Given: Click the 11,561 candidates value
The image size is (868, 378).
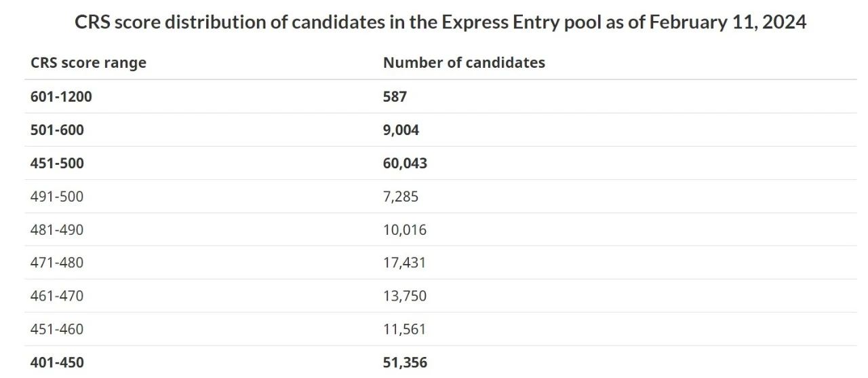Looking at the screenshot, I should [x=404, y=329].
